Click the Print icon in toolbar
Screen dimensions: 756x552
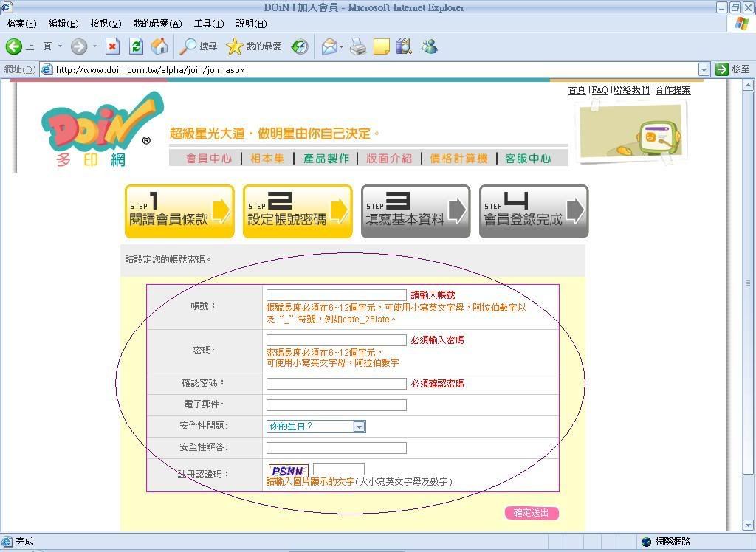pos(358,46)
